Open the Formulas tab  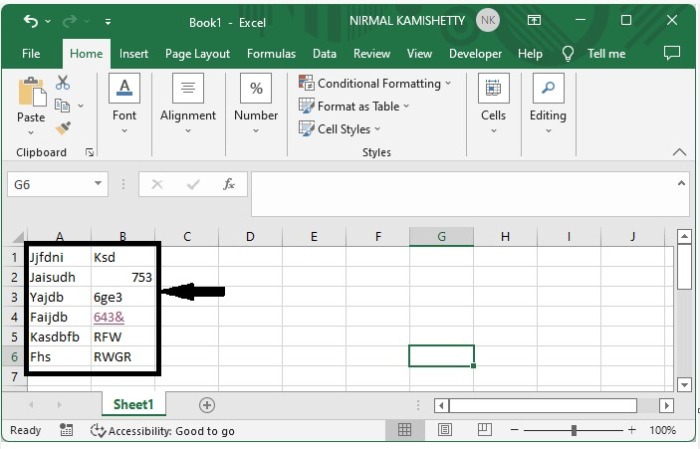271,54
